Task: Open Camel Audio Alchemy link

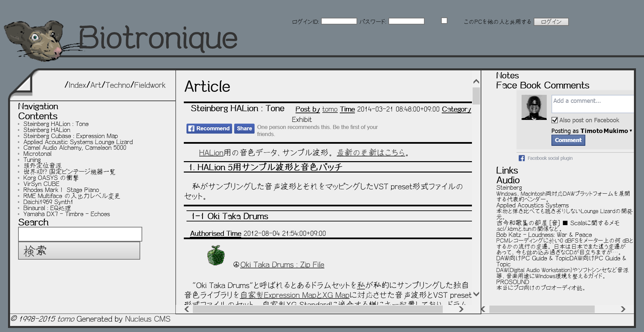Action: click(x=75, y=148)
